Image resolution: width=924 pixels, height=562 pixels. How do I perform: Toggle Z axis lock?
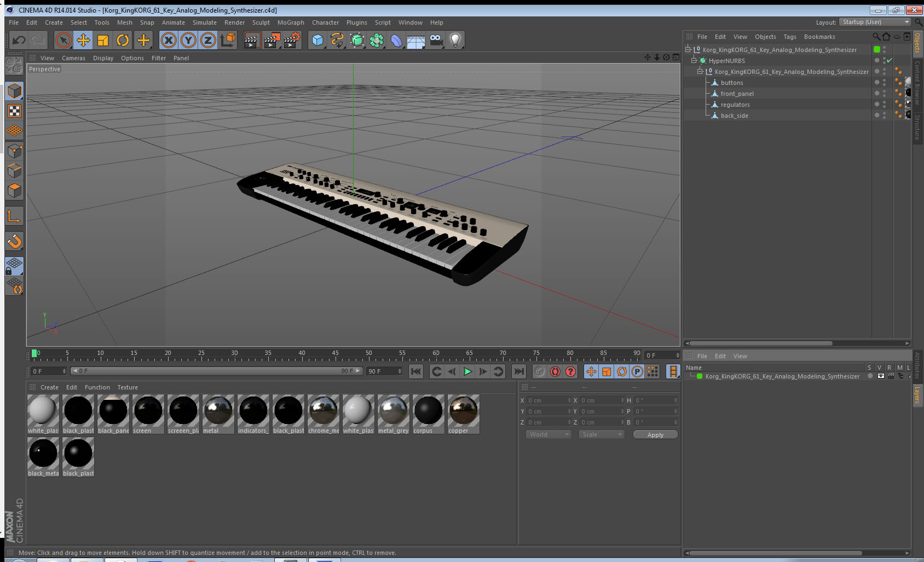click(x=208, y=40)
